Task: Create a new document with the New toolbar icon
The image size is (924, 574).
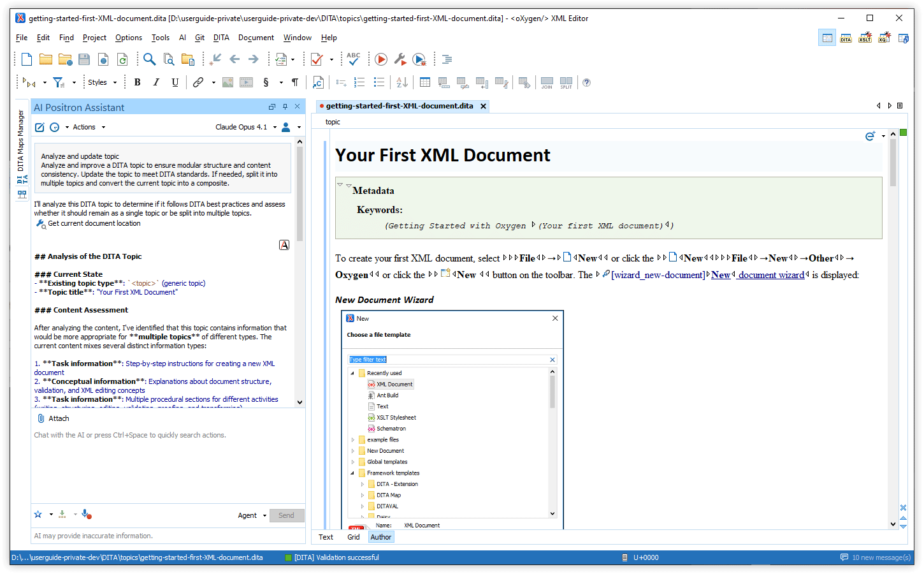Action: [27, 59]
